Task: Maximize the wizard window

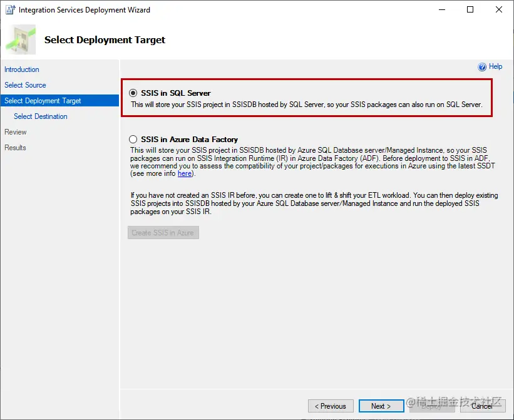Action: point(470,10)
